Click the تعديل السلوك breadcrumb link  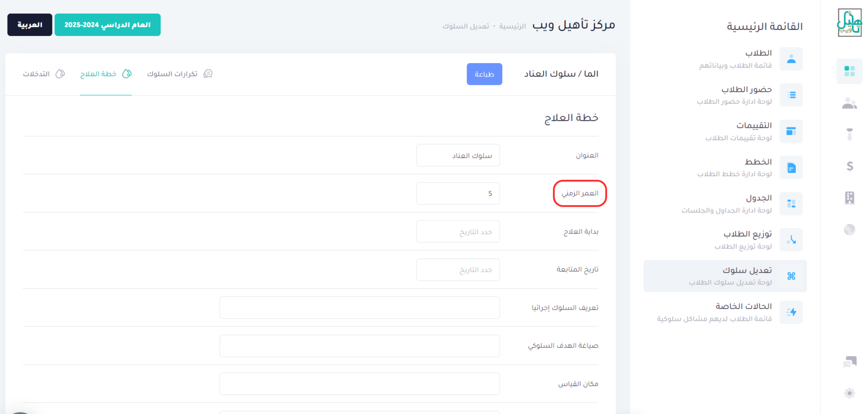click(x=466, y=26)
